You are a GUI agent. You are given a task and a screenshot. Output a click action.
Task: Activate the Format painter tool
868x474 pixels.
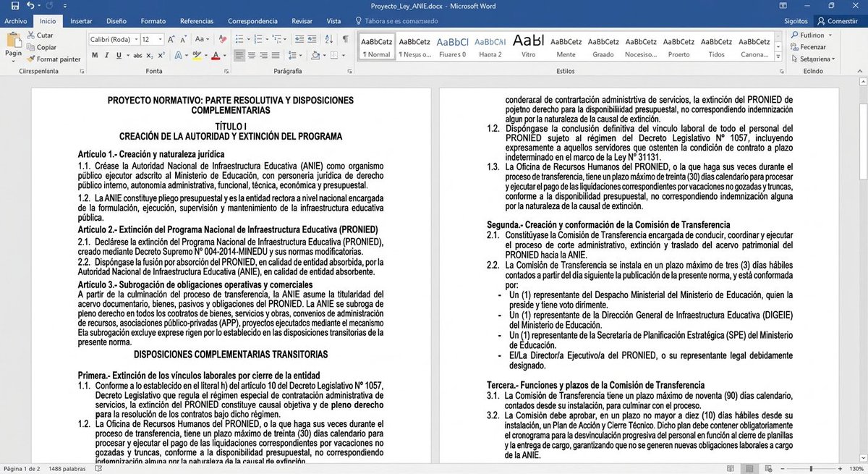pos(54,59)
